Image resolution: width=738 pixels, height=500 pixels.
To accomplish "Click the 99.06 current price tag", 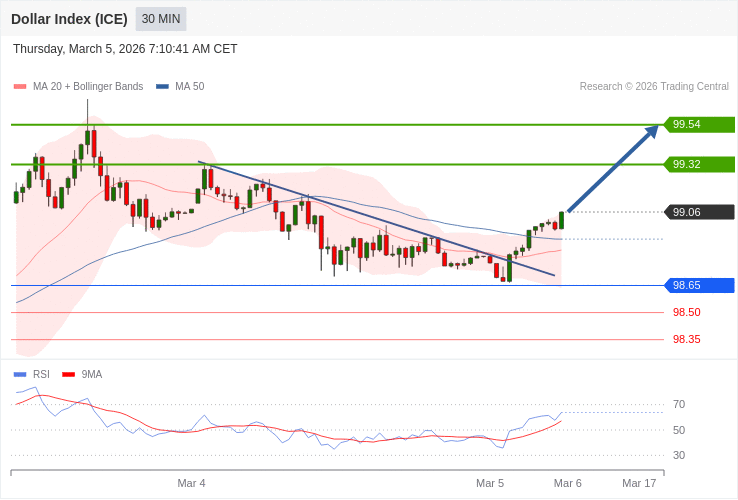I will 699,212.
